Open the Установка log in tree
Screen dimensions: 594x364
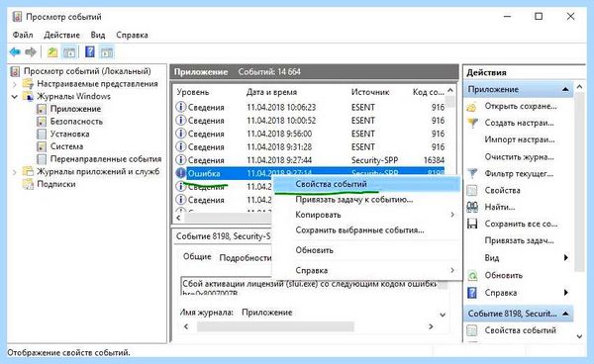click(69, 134)
